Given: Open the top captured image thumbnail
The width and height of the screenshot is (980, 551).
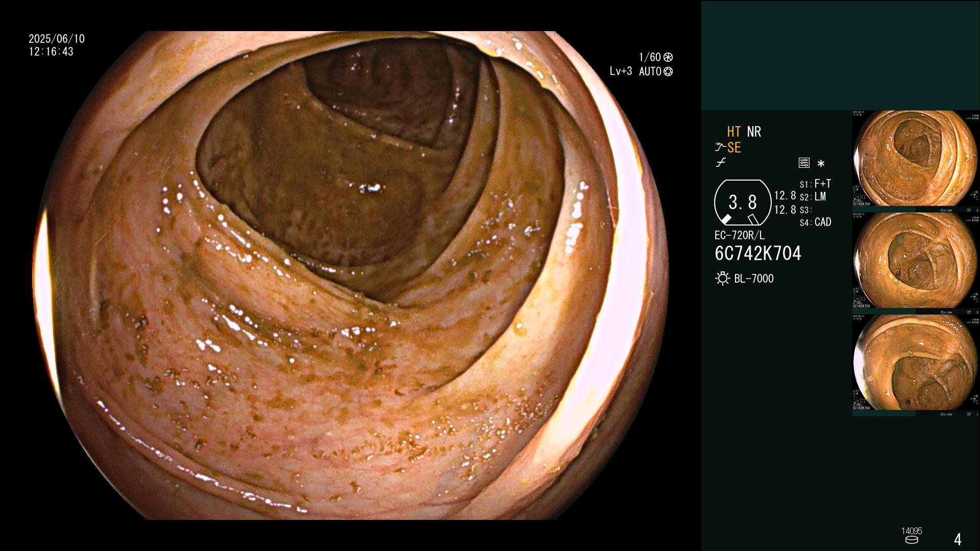Looking at the screenshot, I should pyautogui.click(x=916, y=161).
